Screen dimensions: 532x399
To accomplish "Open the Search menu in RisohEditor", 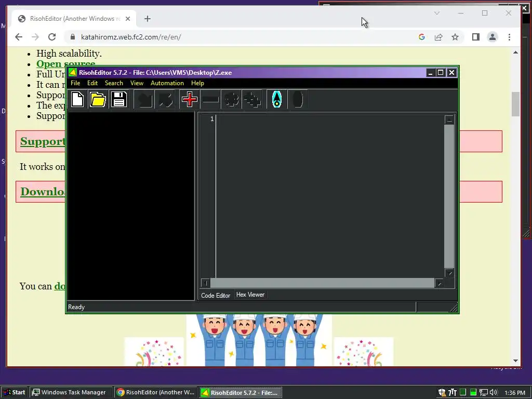I will click(x=114, y=83).
